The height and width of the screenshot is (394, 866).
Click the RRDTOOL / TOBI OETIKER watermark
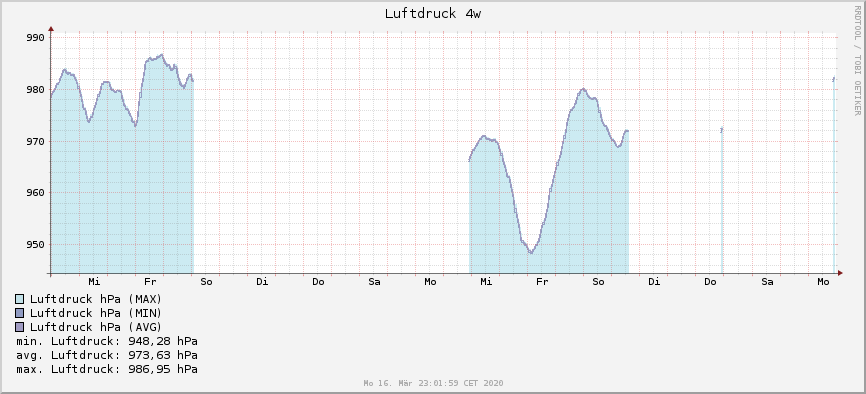tap(857, 61)
